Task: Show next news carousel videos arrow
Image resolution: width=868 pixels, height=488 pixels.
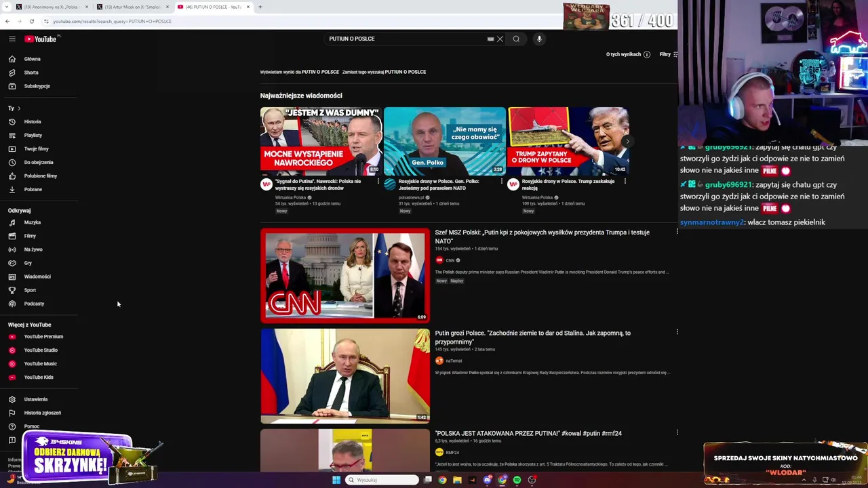Action: [x=627, y=142]
